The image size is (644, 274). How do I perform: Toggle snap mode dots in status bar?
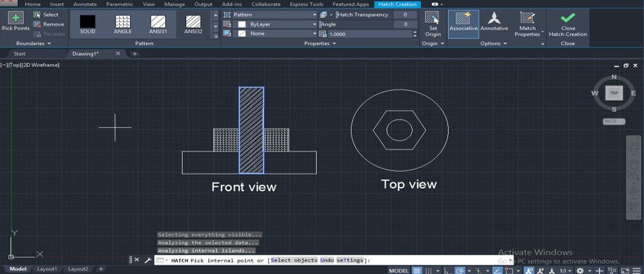[429, 271]
